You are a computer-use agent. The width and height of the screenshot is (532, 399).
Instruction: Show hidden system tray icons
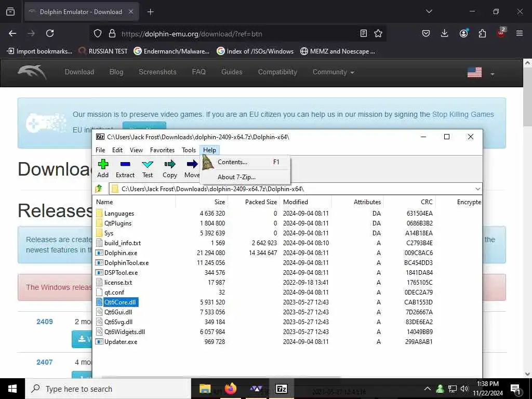tap(428, 389)
